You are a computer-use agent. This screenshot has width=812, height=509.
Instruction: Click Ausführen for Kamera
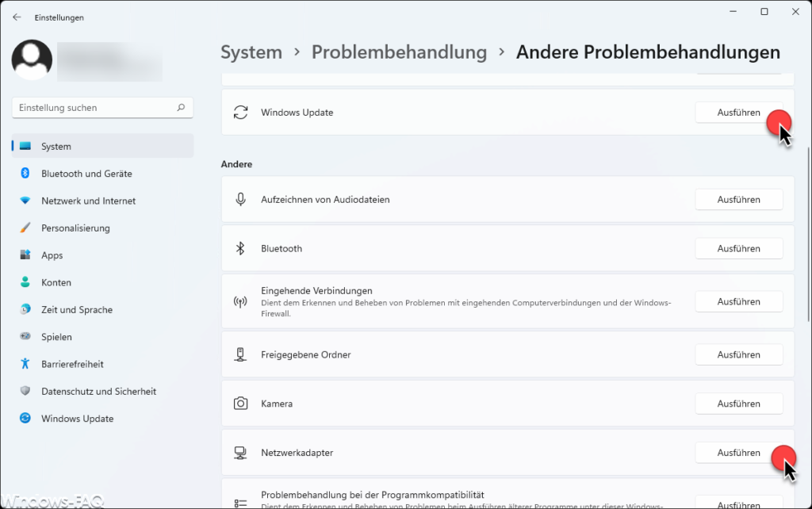click(x=738, y=404)
